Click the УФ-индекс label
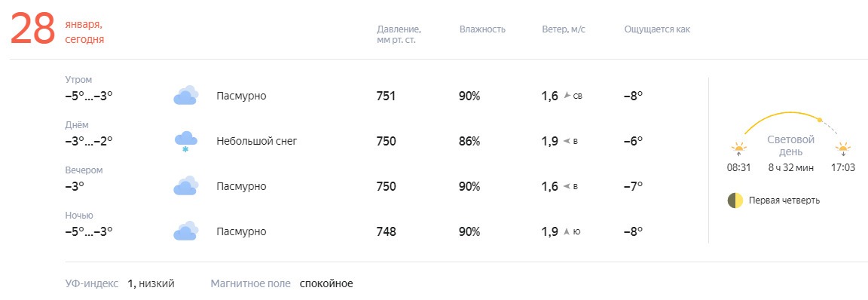Screen dimensions: 868x300 pyautogui.click(x=92, y=284)
